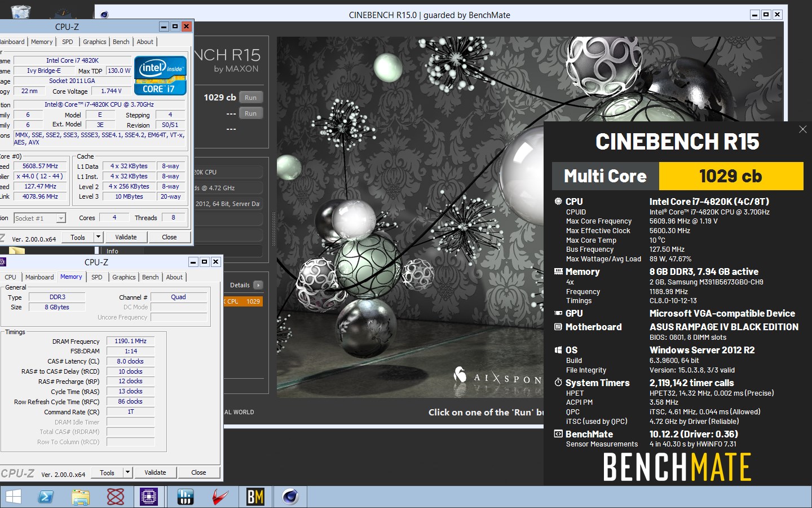Open Mainboard tab in lower CPU-Z window
This screenshot has width=812, height=508.
(39, 277)
